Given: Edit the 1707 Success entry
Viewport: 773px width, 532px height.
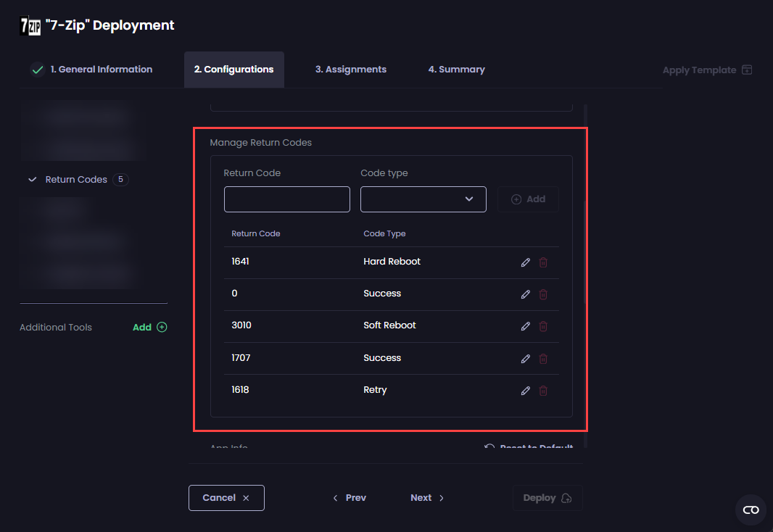Looking at the screenshot, I should 525,358.
